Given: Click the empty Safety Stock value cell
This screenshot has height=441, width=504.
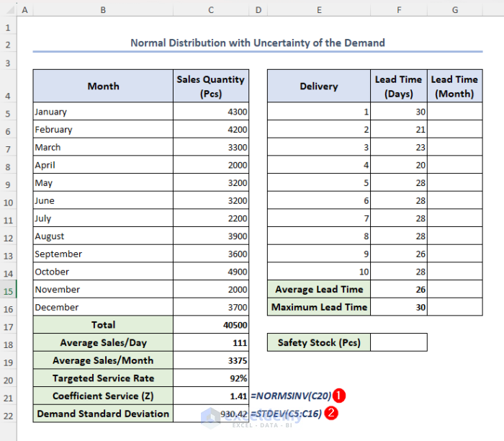Looking at the screenshot, I should [399, 342].
